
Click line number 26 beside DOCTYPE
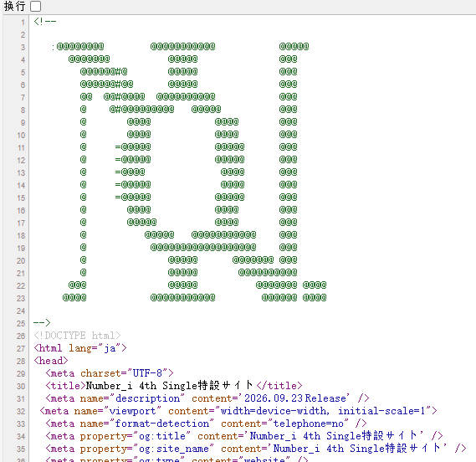point(21,336)
